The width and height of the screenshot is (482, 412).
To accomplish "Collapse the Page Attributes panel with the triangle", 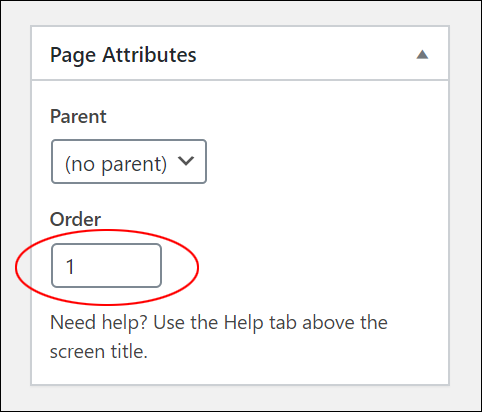I will click(x=422, y=54).
